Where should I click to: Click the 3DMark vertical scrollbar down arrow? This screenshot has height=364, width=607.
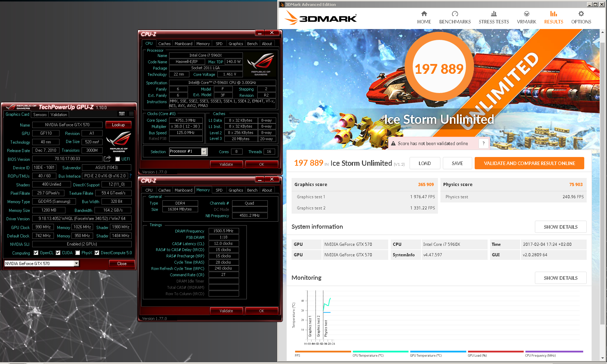[603, 358]
